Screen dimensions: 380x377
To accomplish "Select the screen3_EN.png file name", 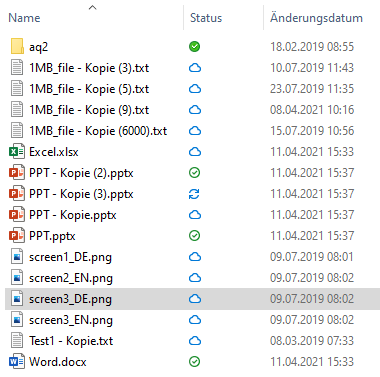I will click(x=71, y=320).
